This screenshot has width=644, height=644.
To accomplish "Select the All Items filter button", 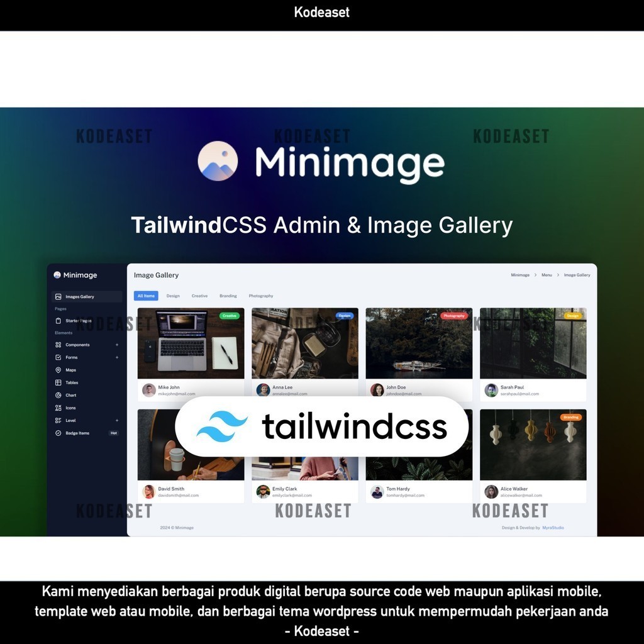I will 146,295.
